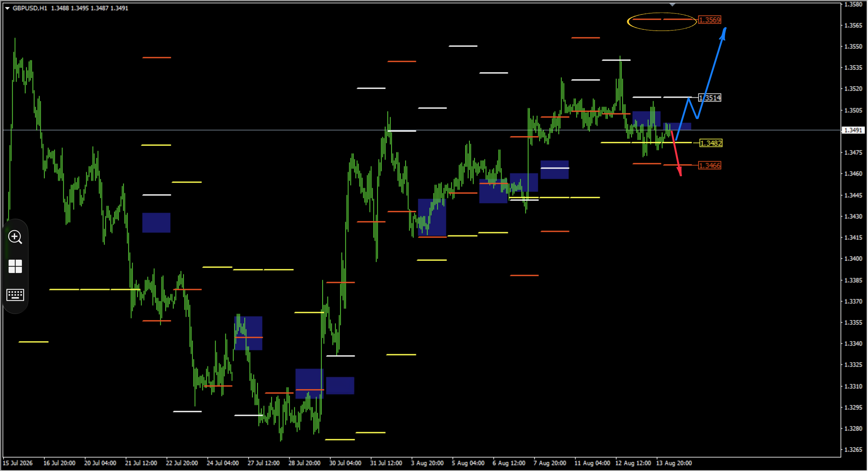Image resolution: width=868 pixels, height=471 pixels.
Task: Click the magnifier zoom-in icon
Action: coord(15,237)
